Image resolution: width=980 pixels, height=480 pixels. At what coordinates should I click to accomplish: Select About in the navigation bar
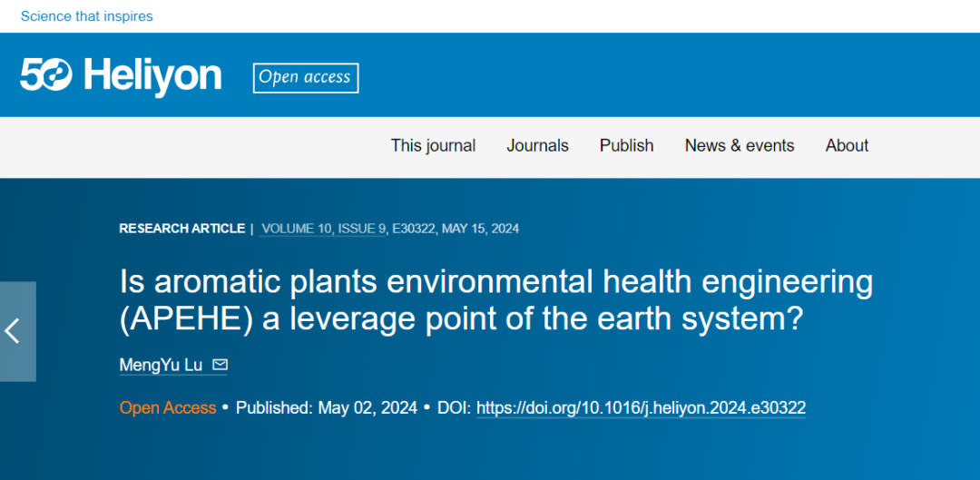[847, 145]
